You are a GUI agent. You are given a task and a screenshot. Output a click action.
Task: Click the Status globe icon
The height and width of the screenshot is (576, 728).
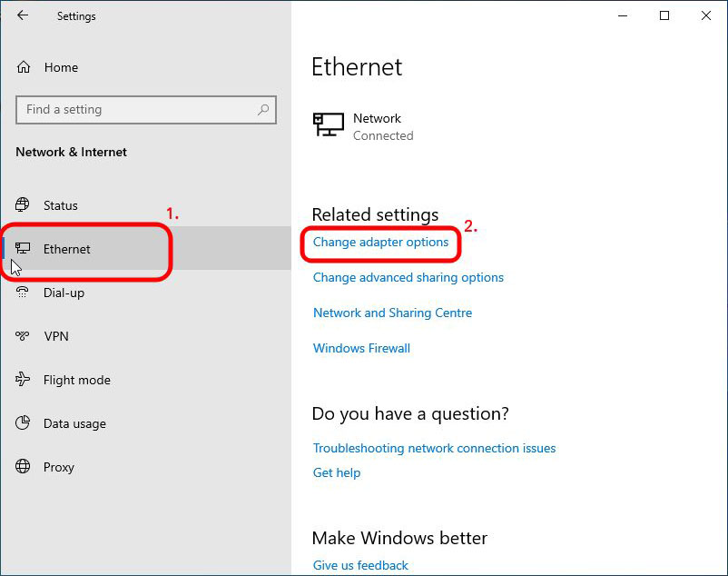(24, 205)
